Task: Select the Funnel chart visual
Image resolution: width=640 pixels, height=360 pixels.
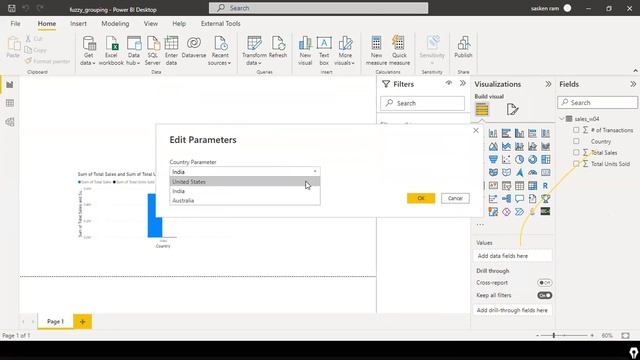Action: [x=493, y=160]
